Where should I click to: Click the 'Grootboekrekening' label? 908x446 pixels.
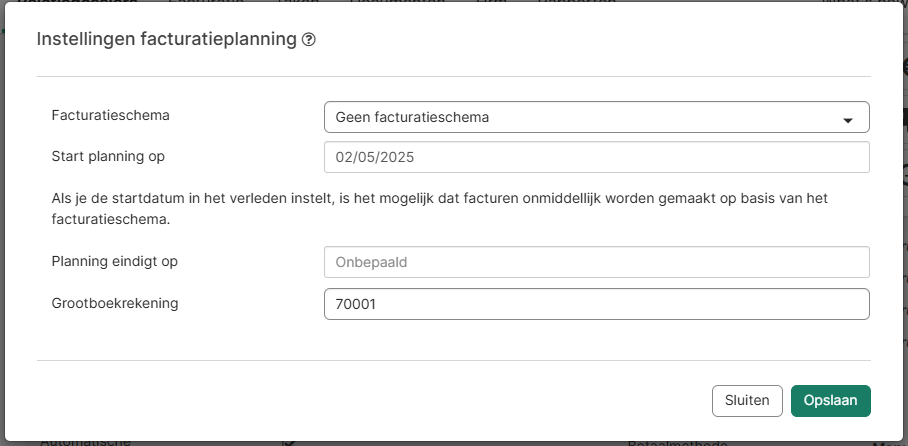[x=115, y=302]
